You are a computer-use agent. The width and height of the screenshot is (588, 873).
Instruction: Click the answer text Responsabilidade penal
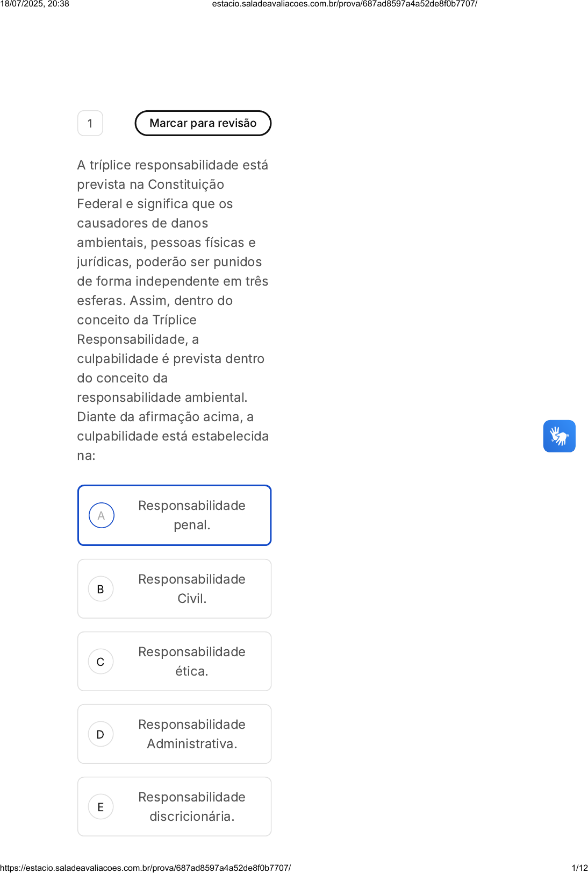191,515
